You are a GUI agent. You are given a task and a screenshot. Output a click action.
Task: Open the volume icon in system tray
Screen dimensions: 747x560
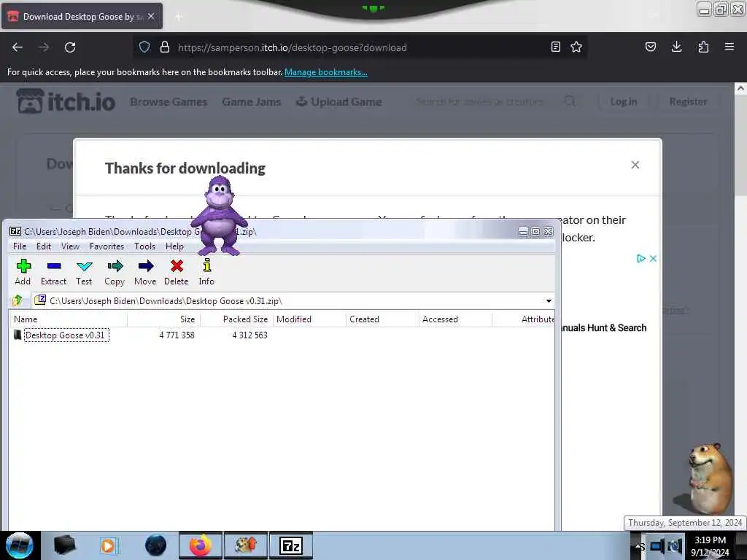click(x=675, y=546)
